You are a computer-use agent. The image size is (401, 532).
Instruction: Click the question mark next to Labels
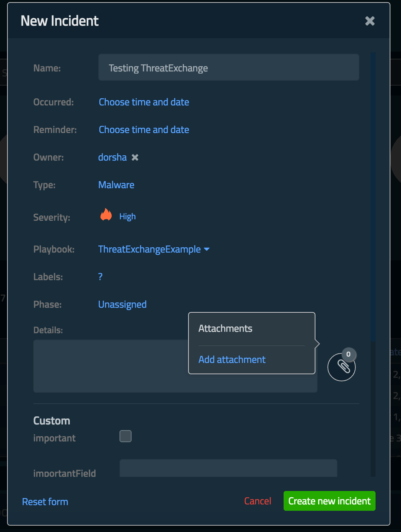100,277
